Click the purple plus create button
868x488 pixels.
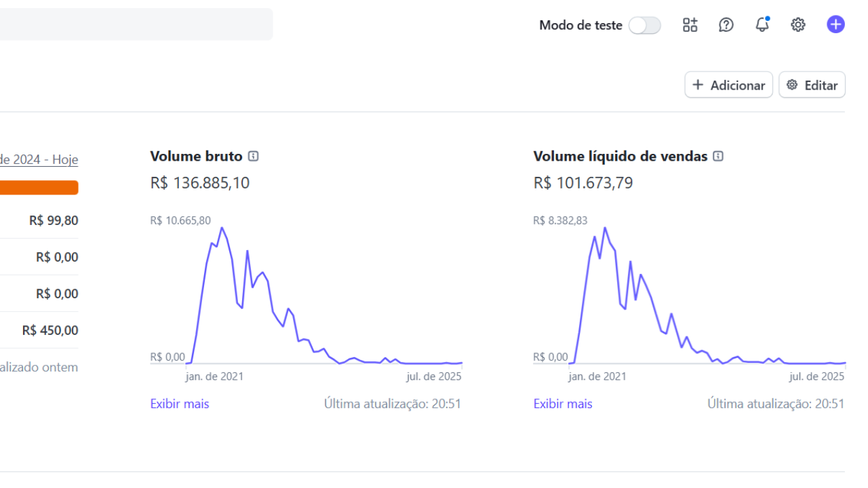(x=835, y=25)
